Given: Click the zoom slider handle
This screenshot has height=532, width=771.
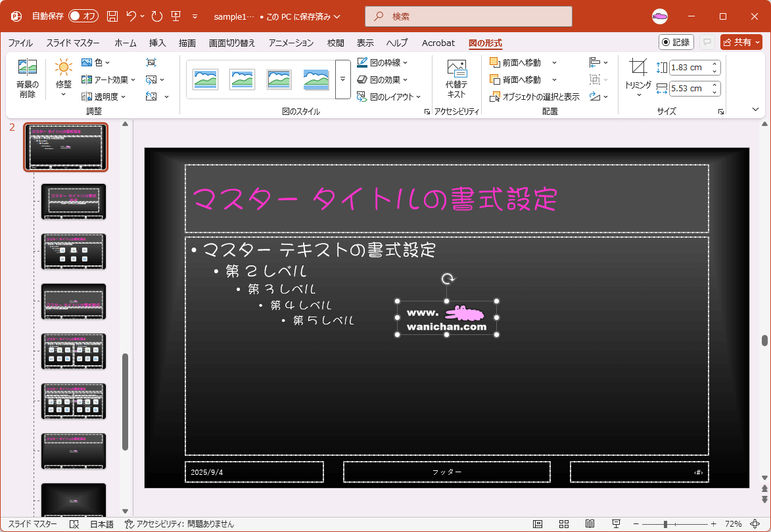Looking at the screenshot, I should pos(665,524).
